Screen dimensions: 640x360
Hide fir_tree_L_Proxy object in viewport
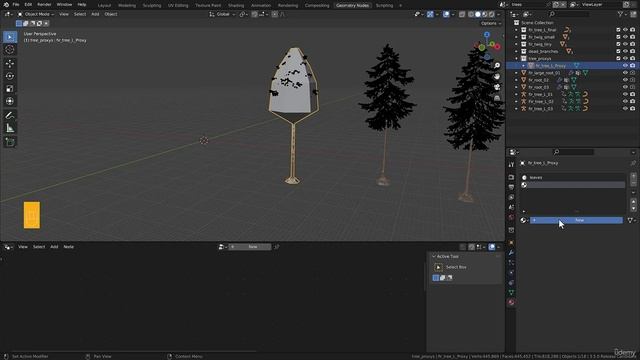tap(625, 66)
